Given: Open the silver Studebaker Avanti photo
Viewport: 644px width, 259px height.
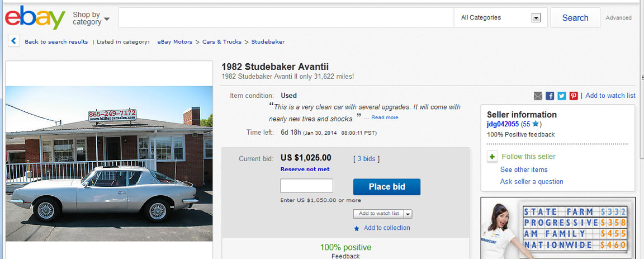Looking at the screenshot, I should click(109, 163).
